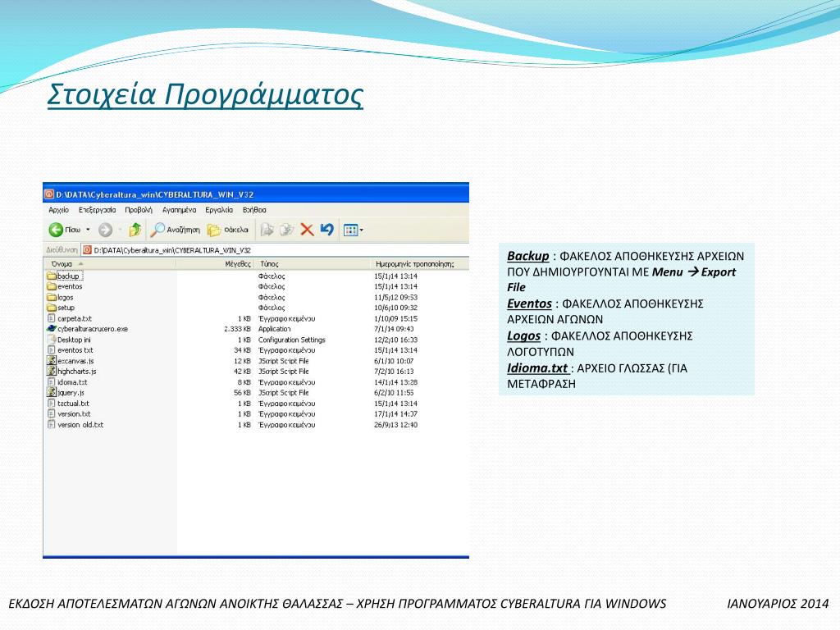Open the Back button history dropdown arrow

(x=88, y=230)
